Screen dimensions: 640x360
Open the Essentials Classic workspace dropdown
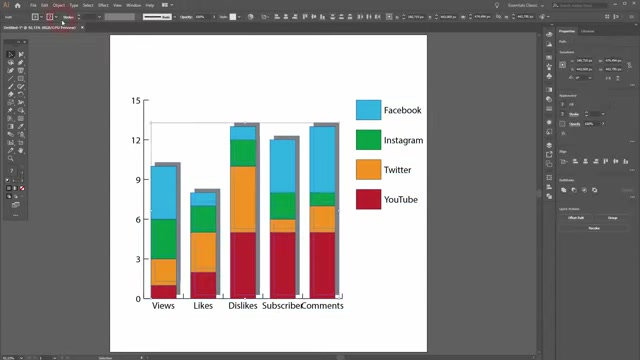coord(526,5)
